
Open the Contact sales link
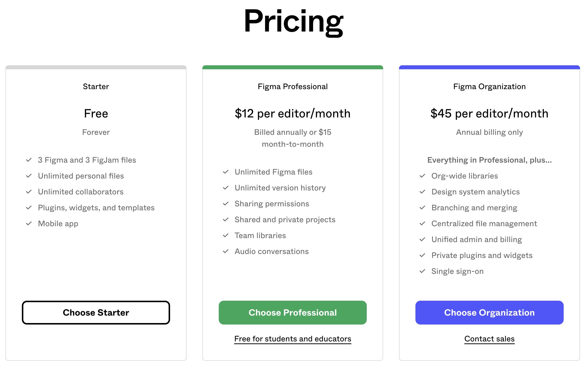[489, 339]
